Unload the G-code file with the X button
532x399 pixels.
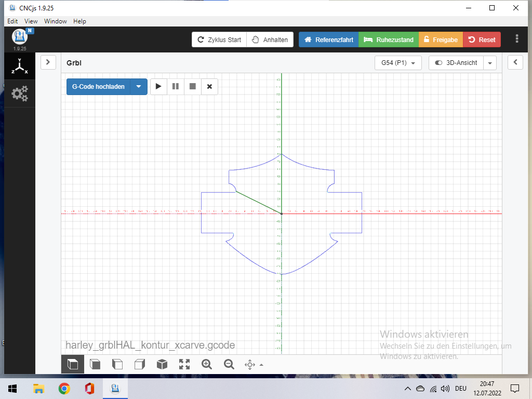210,87
